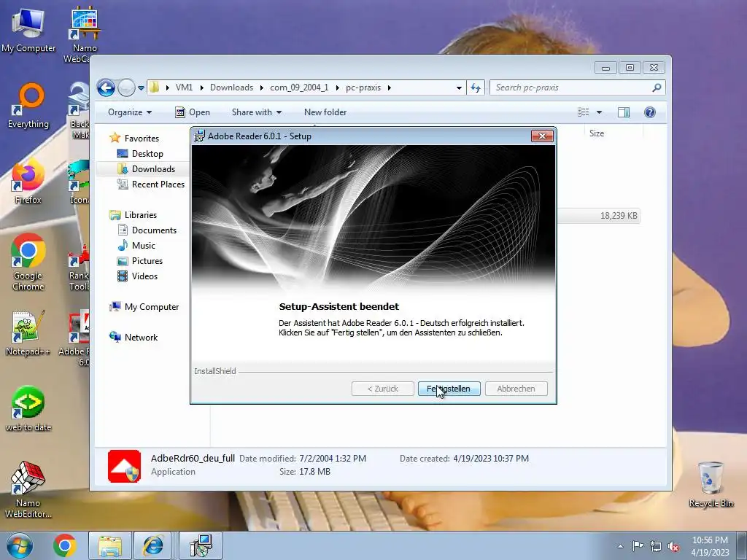Select Downloads under Favorites
The width and height of the screenshot is (747, 560).
click(153, 169)
